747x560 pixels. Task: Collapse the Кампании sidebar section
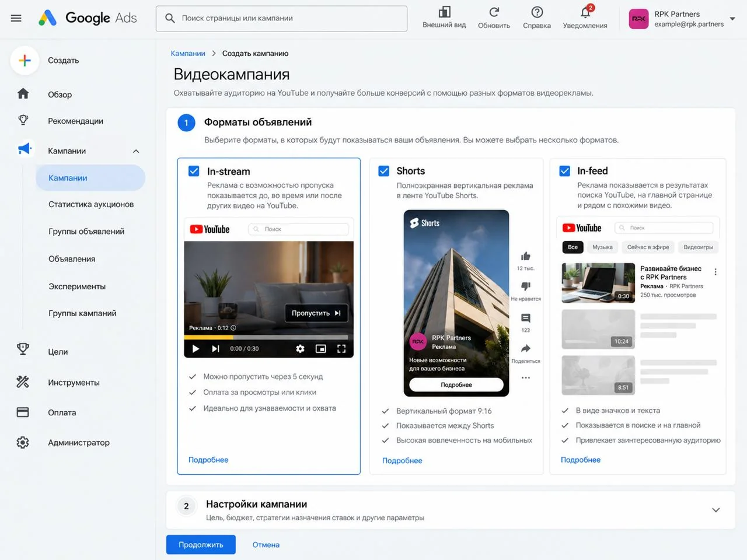[136, 151]
